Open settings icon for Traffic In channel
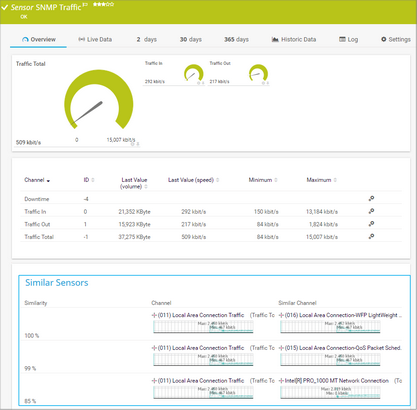Image resolution: width=417 pixels, height=410 pixels. click(371, 211)
